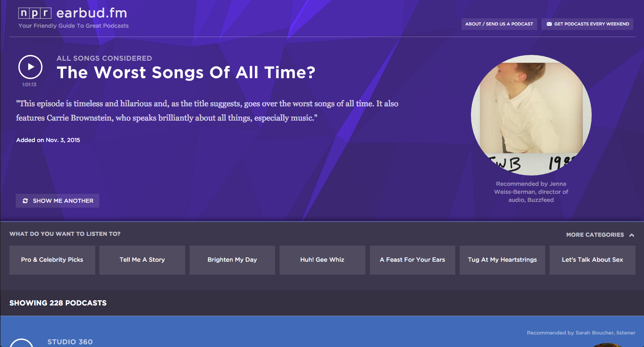Click Recommended by Jenna Weiss-Berman caption
Image resolution: width=644 pixels, height=347 pixels.
click(x=531, y=192)
